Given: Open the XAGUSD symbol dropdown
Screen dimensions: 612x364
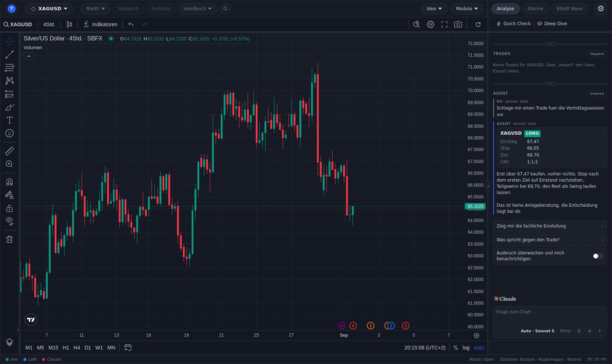Looking at the screenshot, I should (49, 8).
